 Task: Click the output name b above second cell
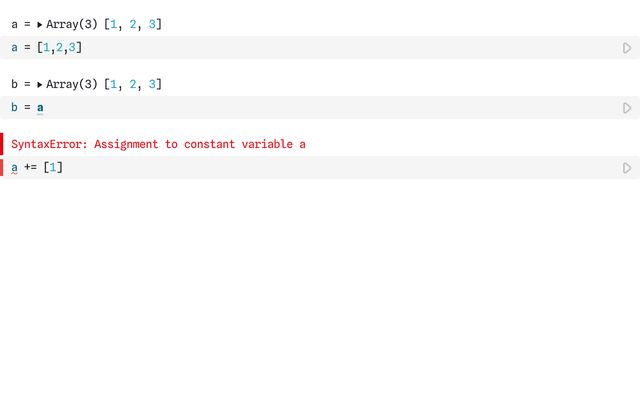point(14,84)
